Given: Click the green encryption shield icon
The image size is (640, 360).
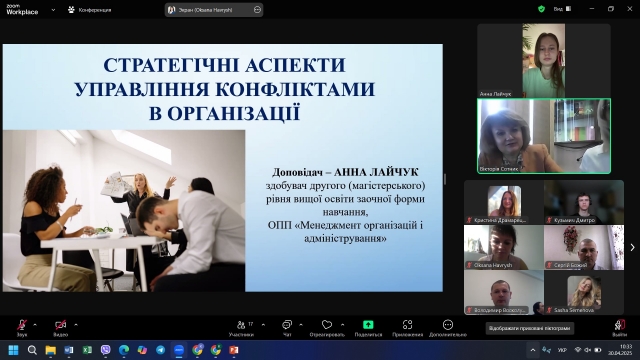Looking at the screenshot, I should 541,9.
